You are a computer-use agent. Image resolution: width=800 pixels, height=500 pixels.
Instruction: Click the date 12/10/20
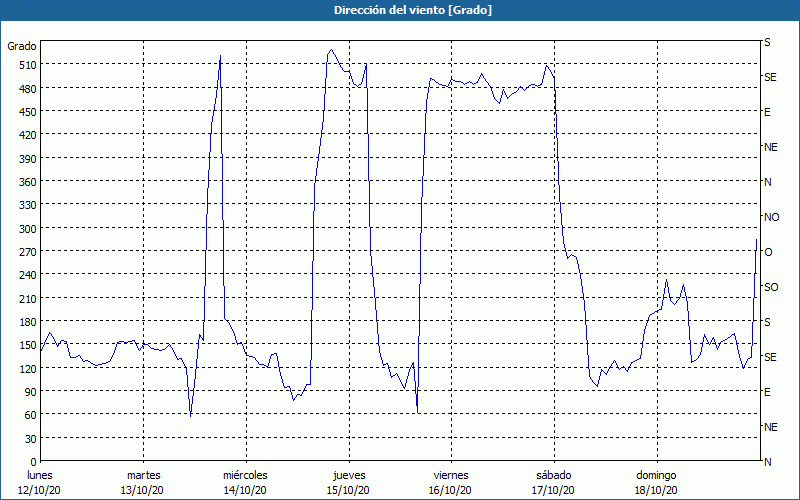tap(39, 490)
